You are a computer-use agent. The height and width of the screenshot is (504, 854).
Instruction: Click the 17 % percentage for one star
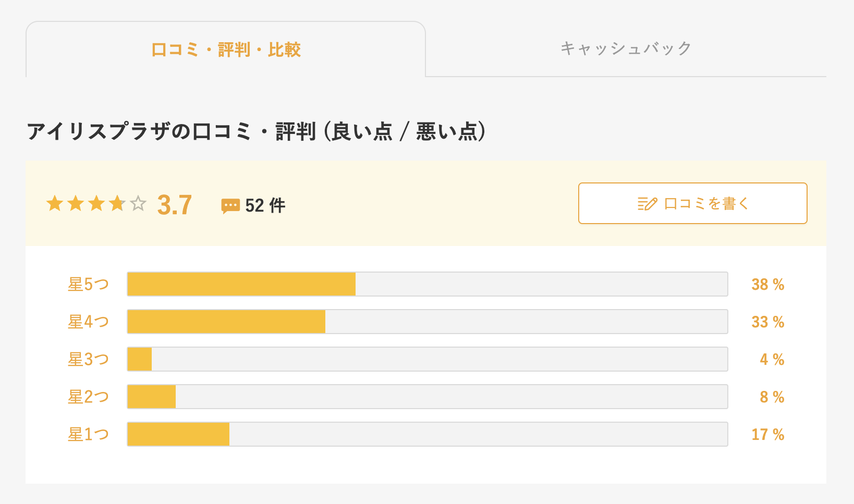tap(768, 434)
